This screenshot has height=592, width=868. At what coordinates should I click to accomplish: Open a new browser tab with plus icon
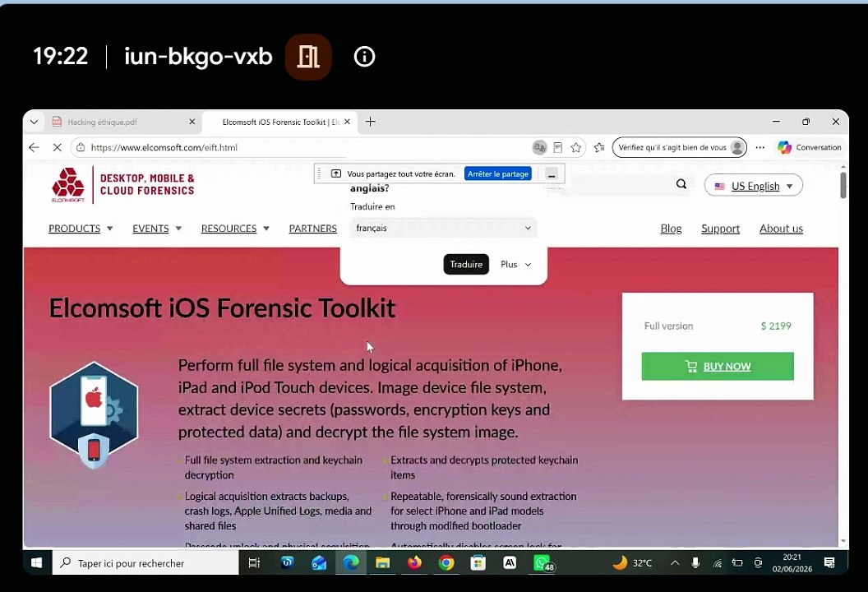tap(371, 122)
